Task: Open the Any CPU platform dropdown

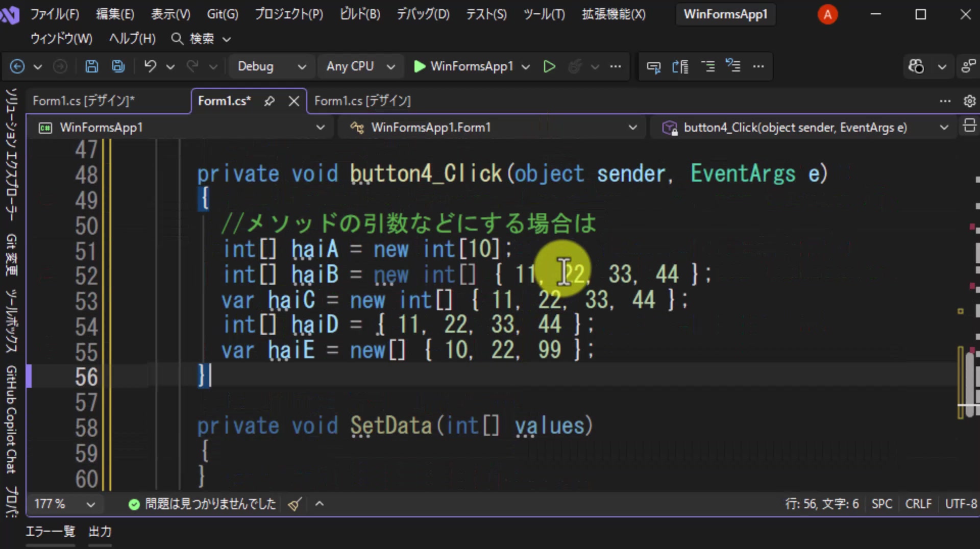Action: tap(360, 66)
